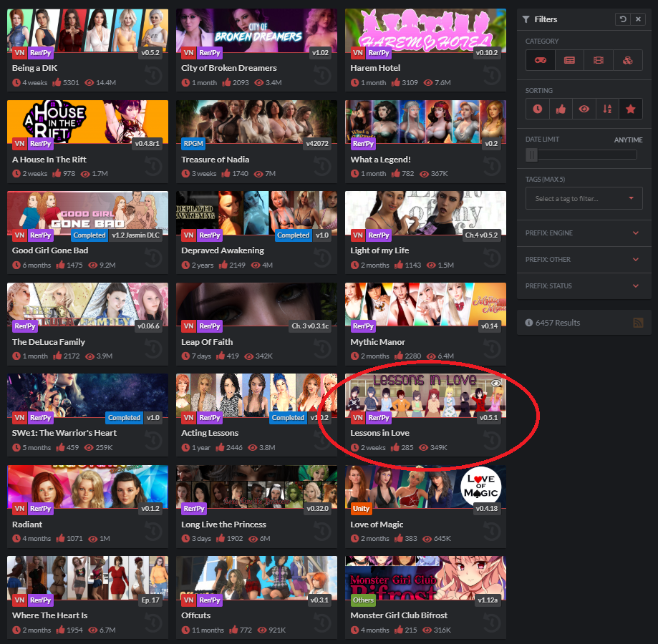Open the RSS feed icon beside results
Image resolution: width=658 pixels, height=644 pixels.
point(638,323)
